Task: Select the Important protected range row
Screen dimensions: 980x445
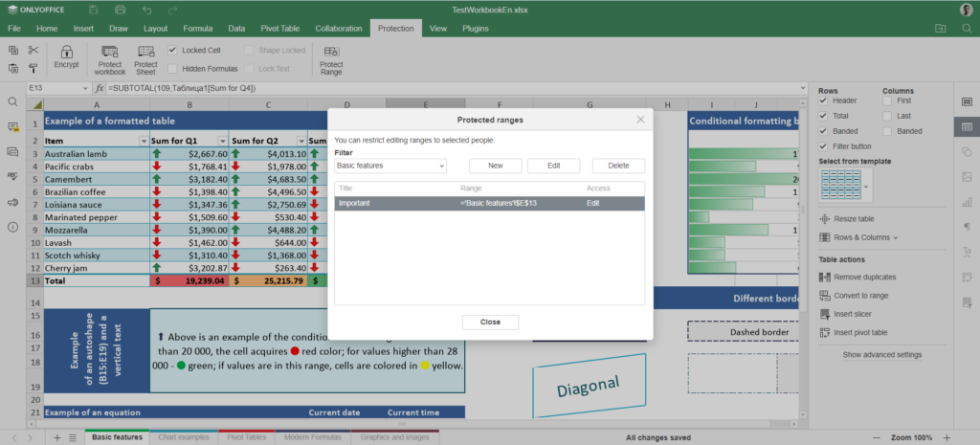Action: tap(489, 203)
